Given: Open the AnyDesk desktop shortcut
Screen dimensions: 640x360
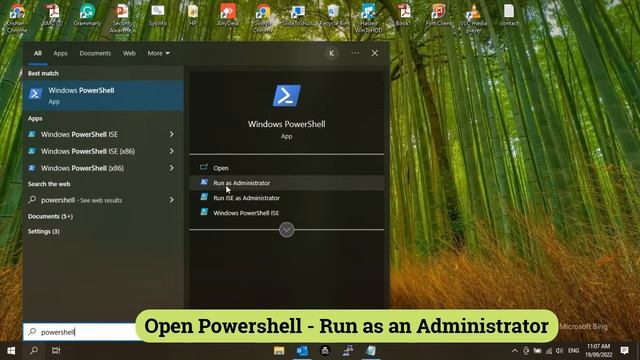Looking at the screenshot, I should coord(228,15).
